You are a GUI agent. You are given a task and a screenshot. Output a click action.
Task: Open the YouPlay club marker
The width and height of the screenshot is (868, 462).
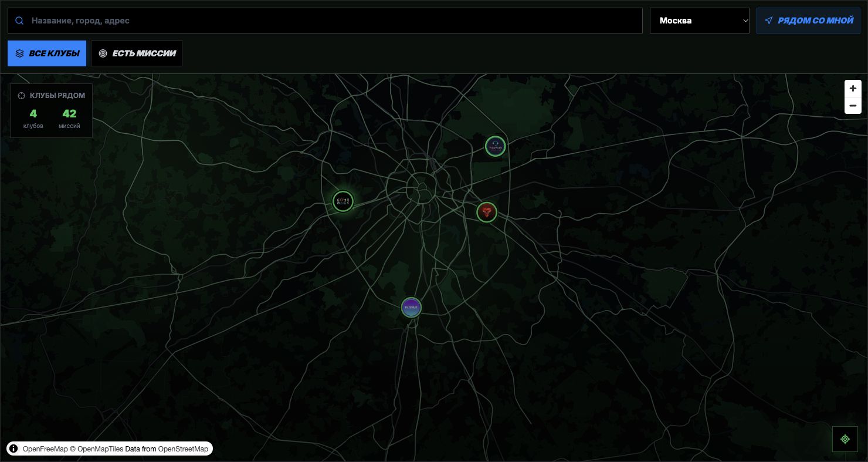point(496,146)
